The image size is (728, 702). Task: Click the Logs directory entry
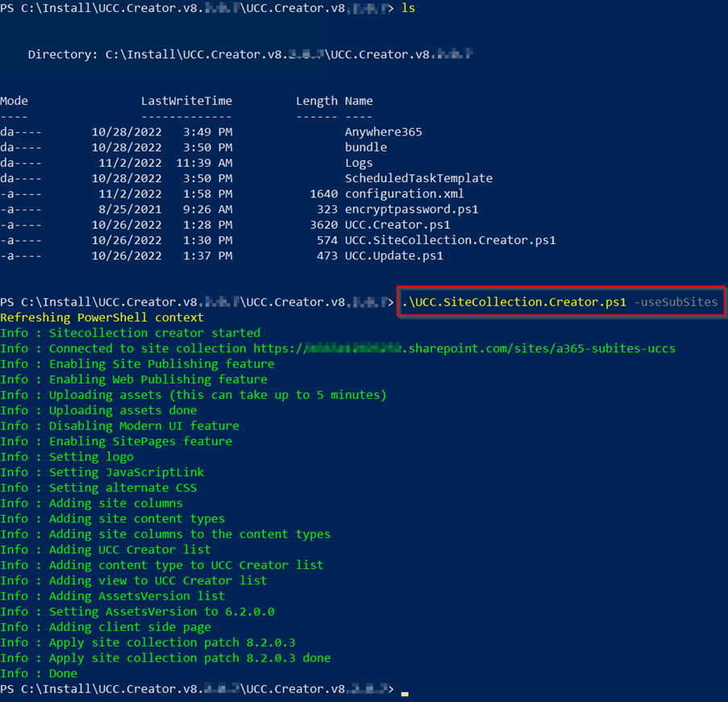pos(359,163)
